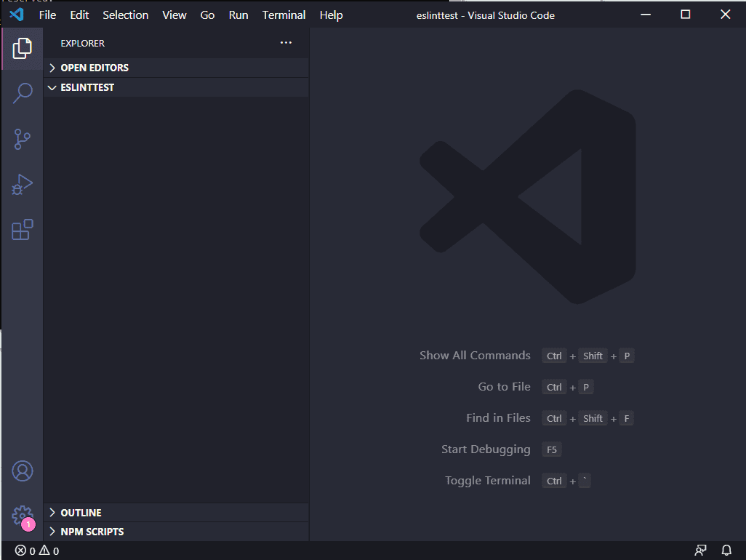This screenshot has height=560, width=746.
Task: Click the feedback icon in status bar
Action: click(x=700, y=551)
